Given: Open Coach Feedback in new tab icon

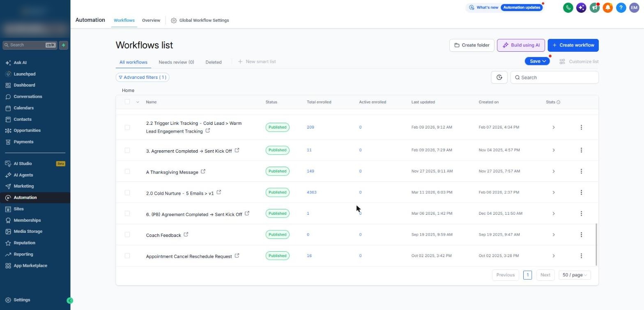Looking at the screenshot, I should pos(186,234).
